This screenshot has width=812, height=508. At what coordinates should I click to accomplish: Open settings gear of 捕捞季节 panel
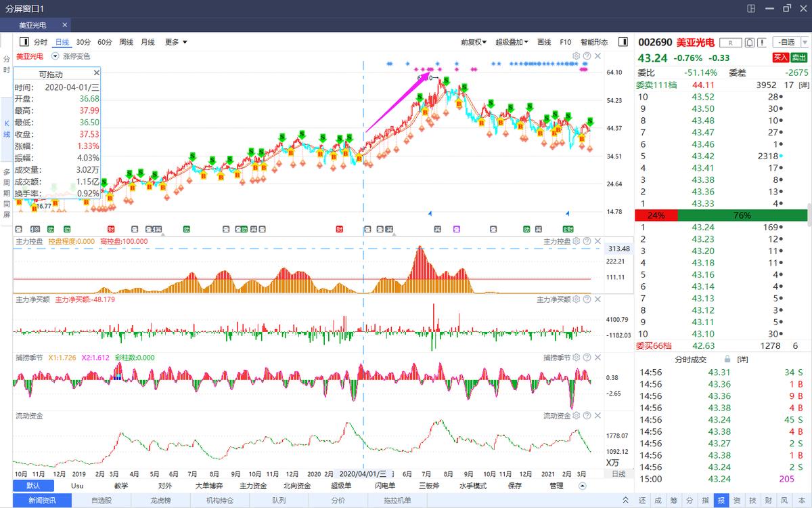[x=576, y=358]
